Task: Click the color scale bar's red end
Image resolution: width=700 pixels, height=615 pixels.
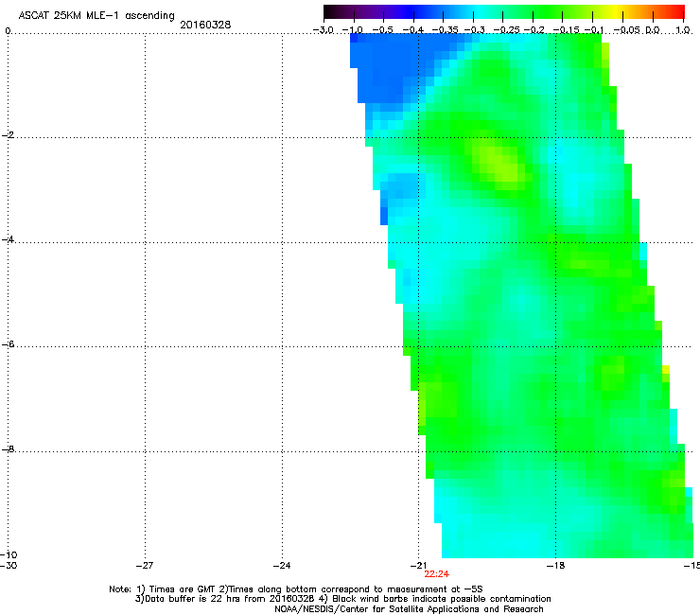Action: click(x=677, y=12)
